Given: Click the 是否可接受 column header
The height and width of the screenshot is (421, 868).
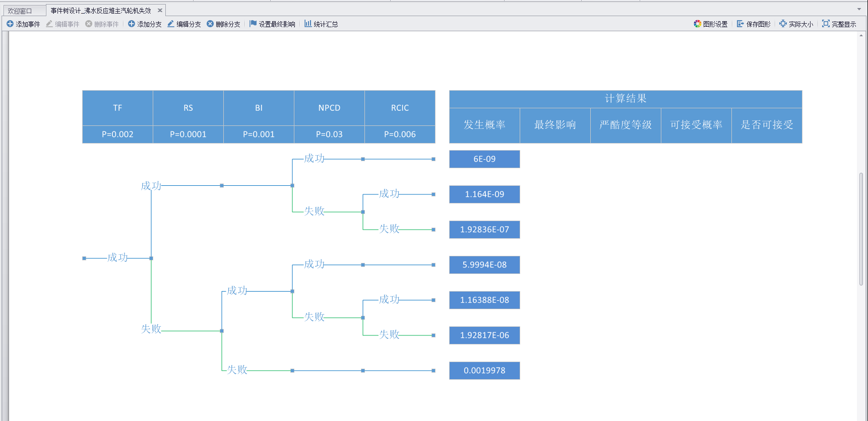Looking at the screenshot, I should [767, 125].
